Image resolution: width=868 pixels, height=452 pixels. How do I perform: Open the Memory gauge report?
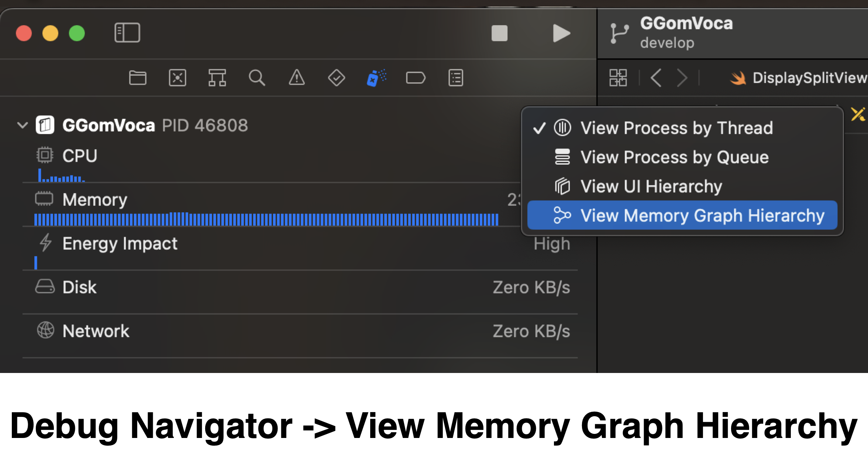pos(95,200)
